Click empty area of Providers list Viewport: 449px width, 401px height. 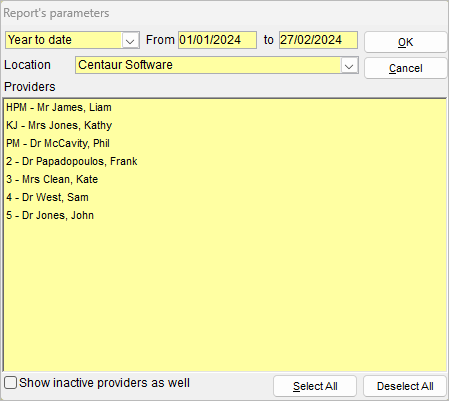coord(225,293)
